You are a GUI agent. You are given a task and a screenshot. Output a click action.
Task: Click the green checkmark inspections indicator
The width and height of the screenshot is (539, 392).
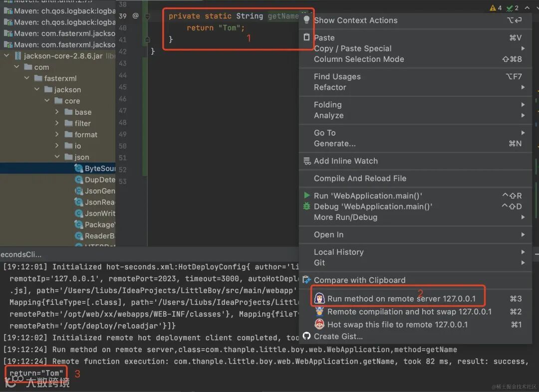click(x=510, y=8)
